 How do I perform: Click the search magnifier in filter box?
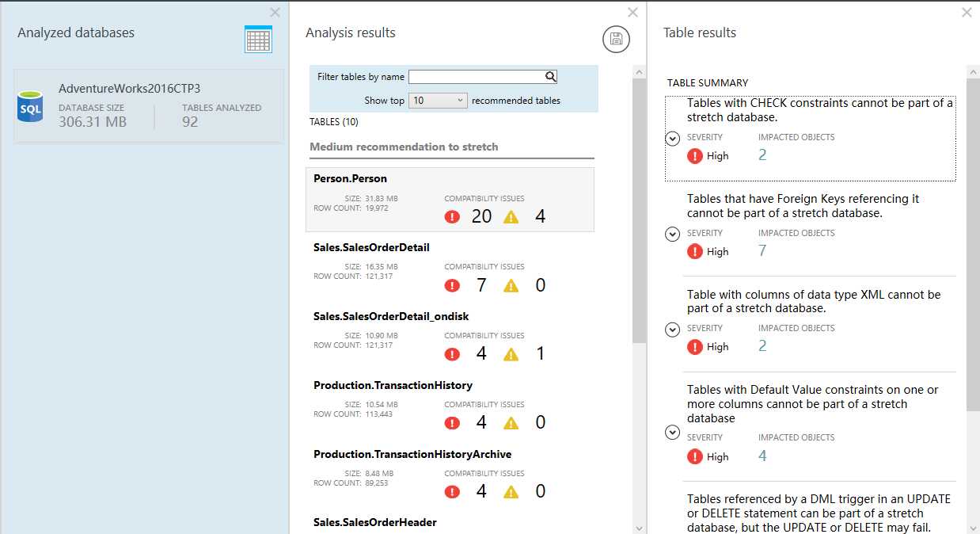coord(551,77)
